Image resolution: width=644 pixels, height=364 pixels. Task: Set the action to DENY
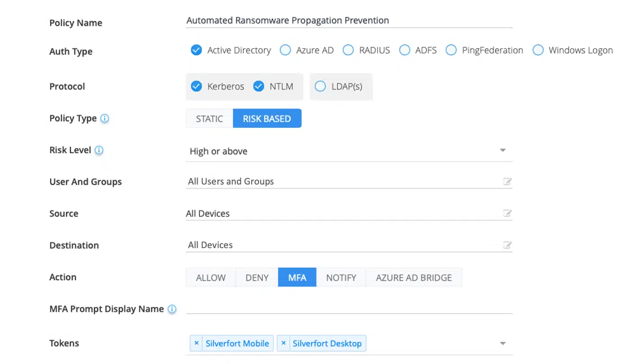257,277
